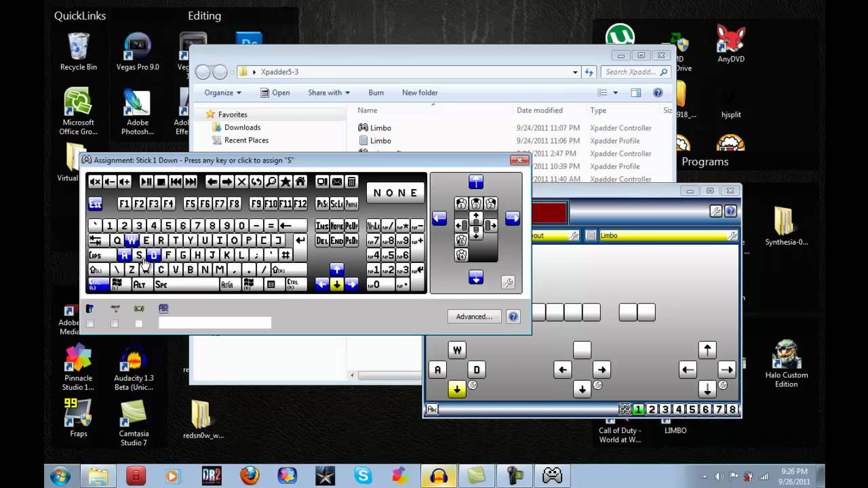Click the Esc key on virtual keyboard
The height and width of the screenshot is (488, 868).
(x=95, y=203)
